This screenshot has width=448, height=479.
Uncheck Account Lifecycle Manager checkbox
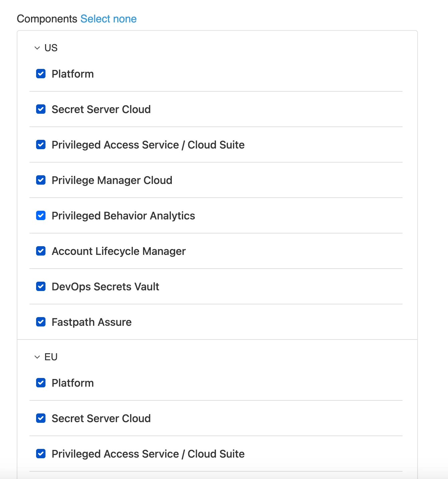[x=41, y=251]
